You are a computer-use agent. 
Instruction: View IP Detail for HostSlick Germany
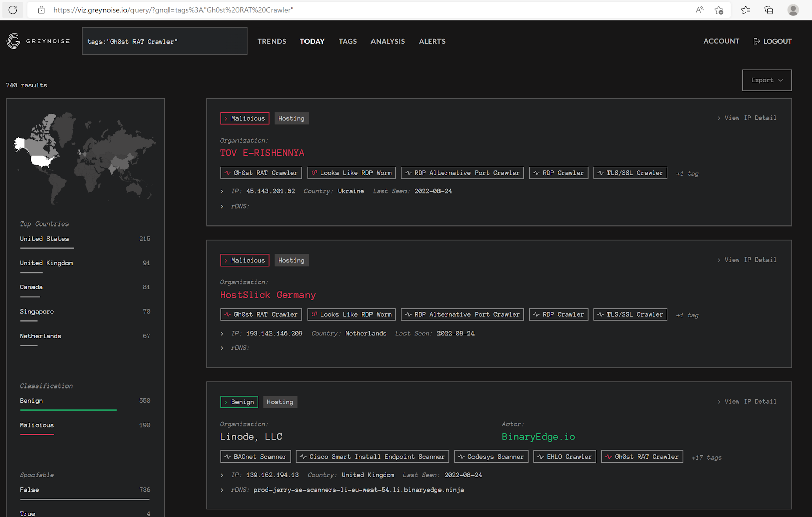(747, 260)
